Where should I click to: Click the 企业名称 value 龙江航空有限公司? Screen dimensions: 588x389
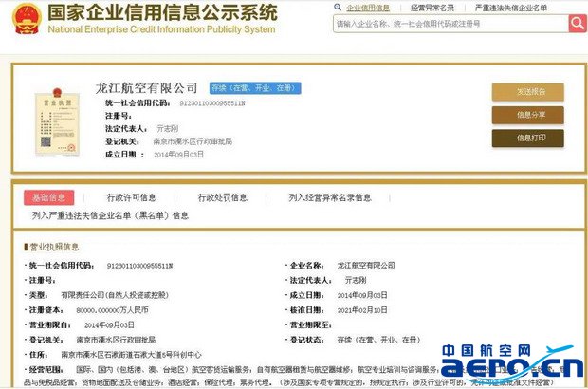click(x=366, y=266)
